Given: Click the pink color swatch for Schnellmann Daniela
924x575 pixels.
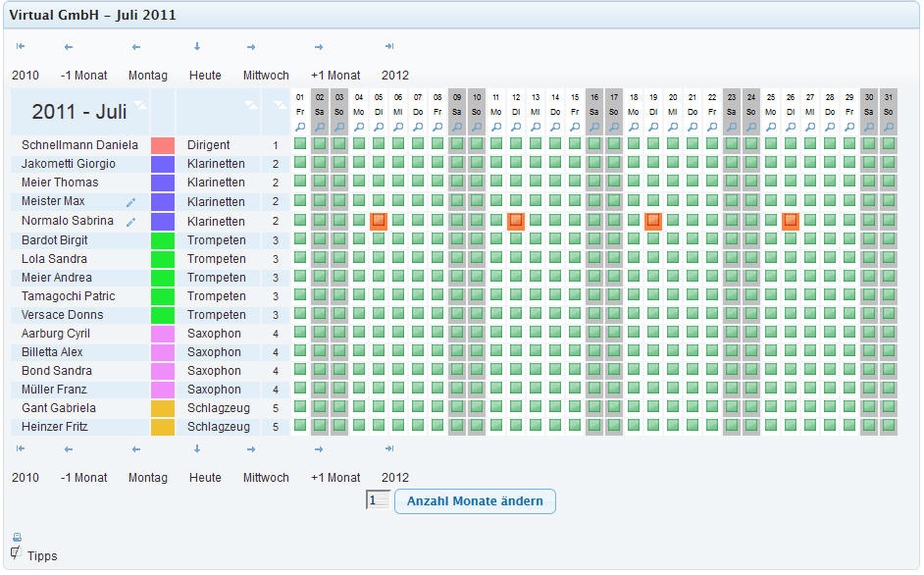Looking at the screenshot, I should pos(163,145).
